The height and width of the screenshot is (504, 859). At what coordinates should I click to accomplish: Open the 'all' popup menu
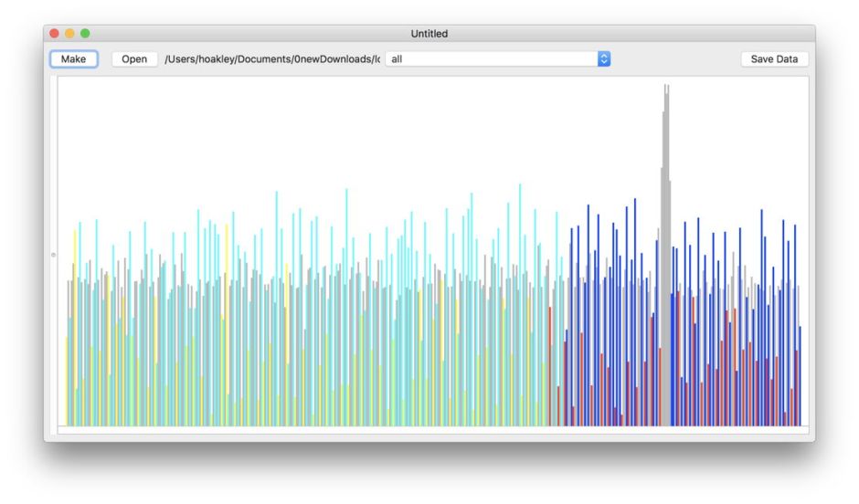tap(492, 59)
